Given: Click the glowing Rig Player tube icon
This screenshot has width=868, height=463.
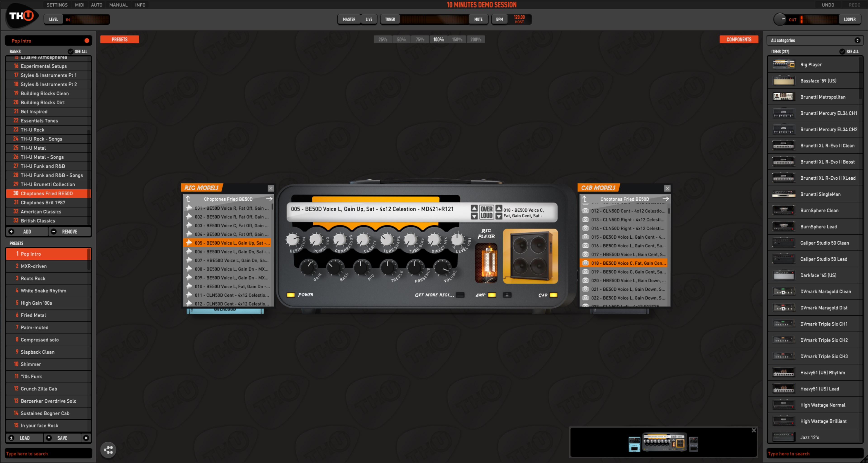Looking at the screenshot, I should point(486,263).
